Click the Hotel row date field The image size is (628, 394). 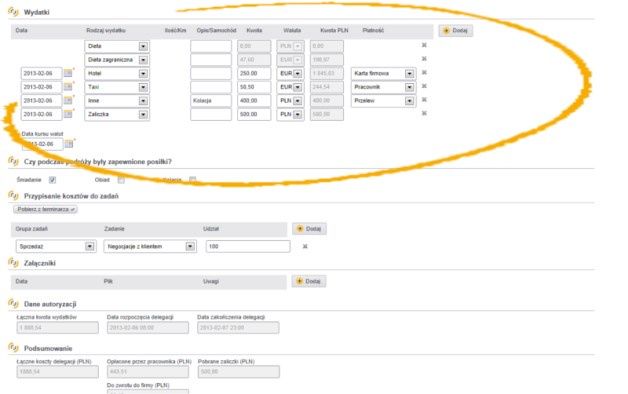pos(42,73)
